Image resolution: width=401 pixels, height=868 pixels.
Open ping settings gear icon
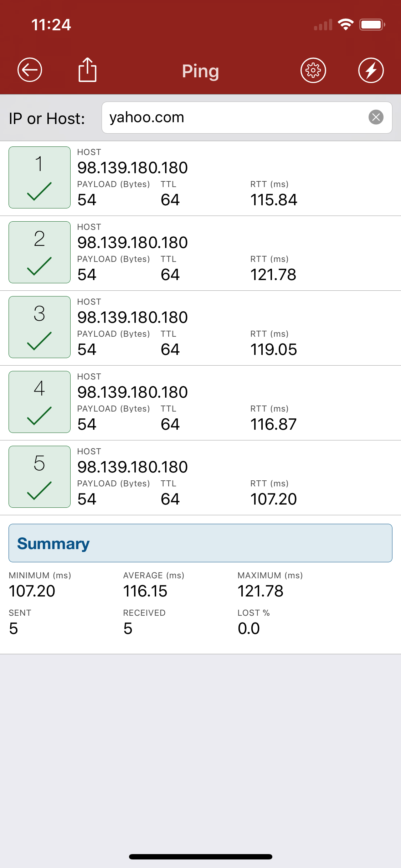coord(313,70)
